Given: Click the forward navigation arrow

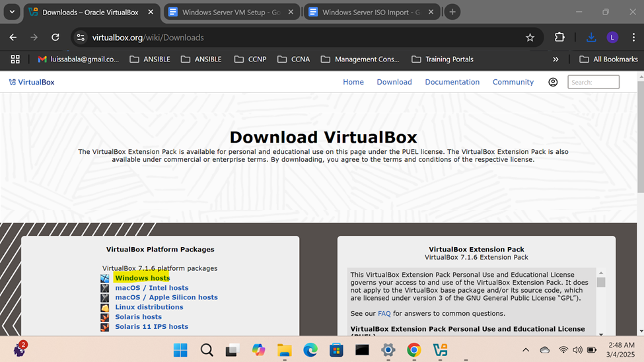Looking at the screenshot, I should [x=34, y=38].
